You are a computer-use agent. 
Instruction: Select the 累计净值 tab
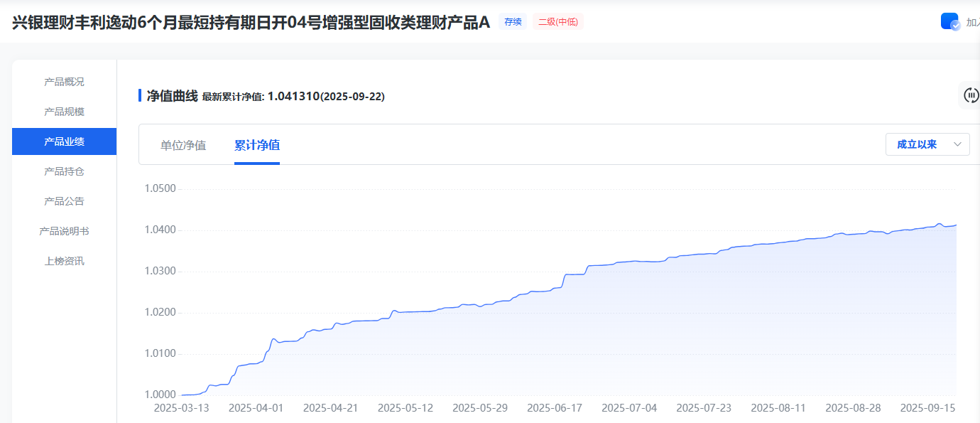pyautogui.click(x=257, y=145)
